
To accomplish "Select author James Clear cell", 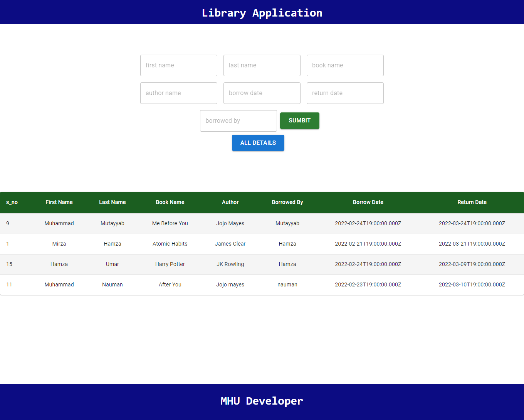I will tap(230, 244).
